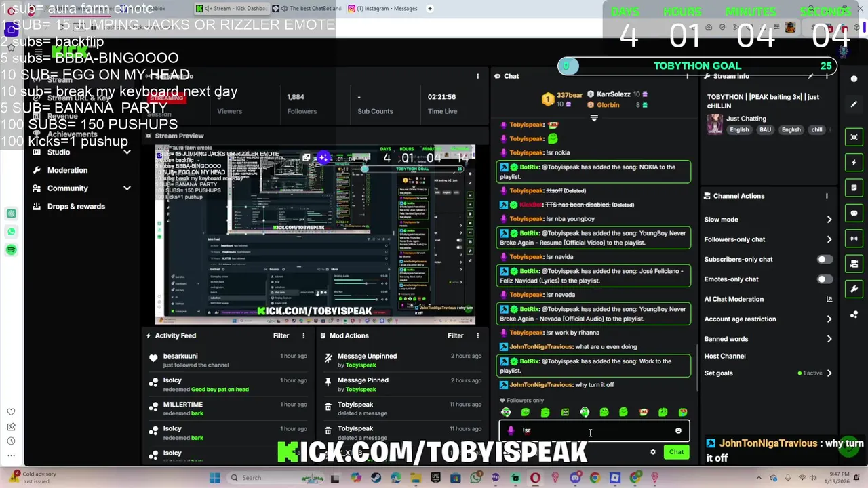This screenshot has height=488, width=868.
Task: Expand Account age restriction settings
Action: [x=829, y=319]
